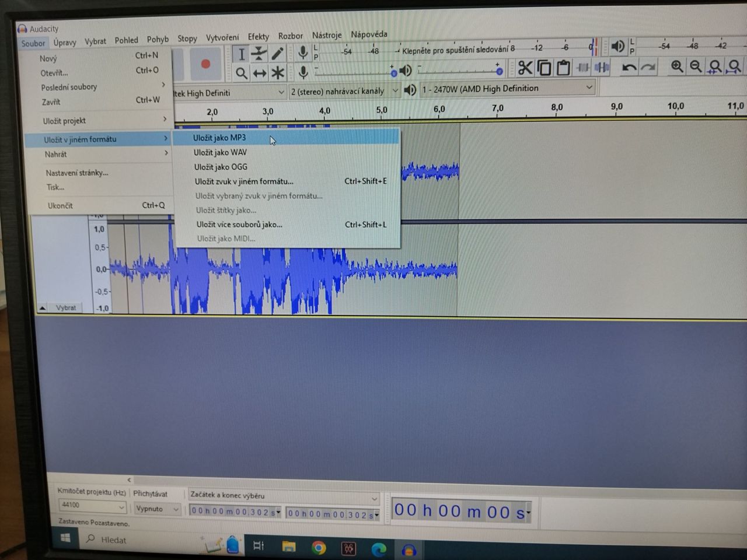Click the Zoom Out icon
This screenshot has width=747, height=560.
click(x=695, y=66)
